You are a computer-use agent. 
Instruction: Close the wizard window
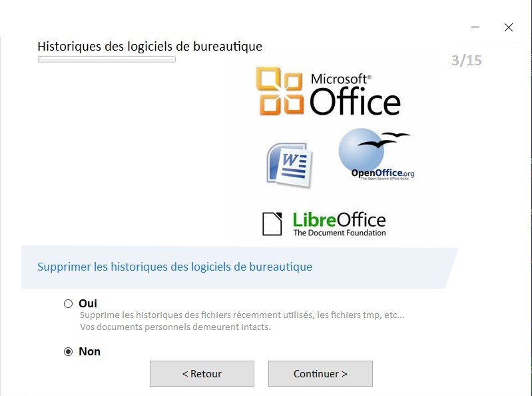(508, 27)
